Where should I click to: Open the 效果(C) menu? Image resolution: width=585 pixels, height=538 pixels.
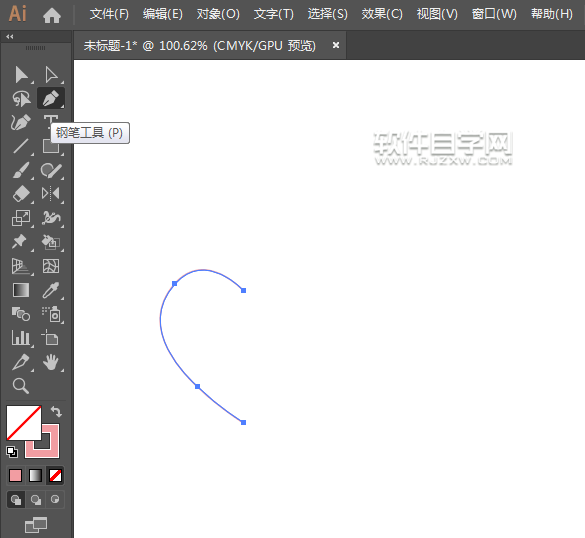382,14
